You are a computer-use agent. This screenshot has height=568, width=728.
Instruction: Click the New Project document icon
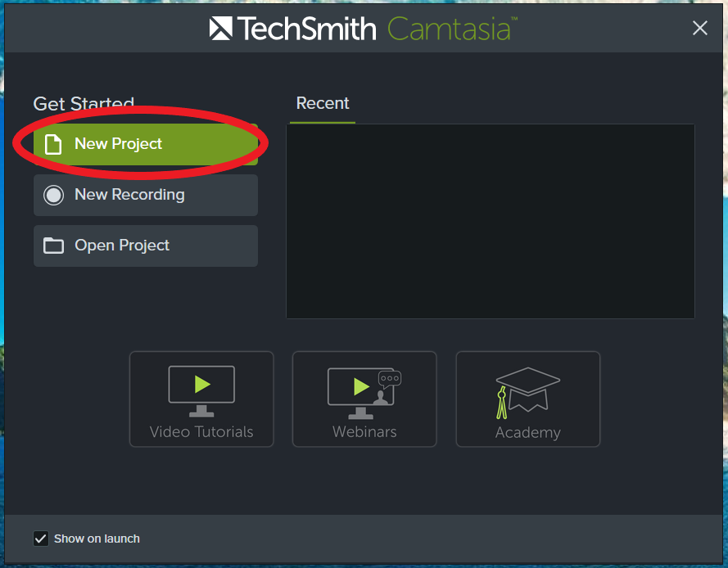click(x=52, y=143)
